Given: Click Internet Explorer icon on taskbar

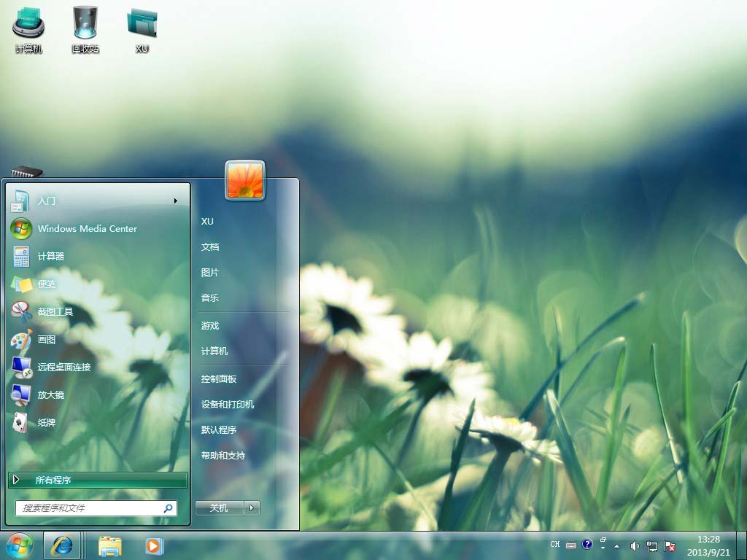Looking at the screenshot, I should (x=62, y=545).
